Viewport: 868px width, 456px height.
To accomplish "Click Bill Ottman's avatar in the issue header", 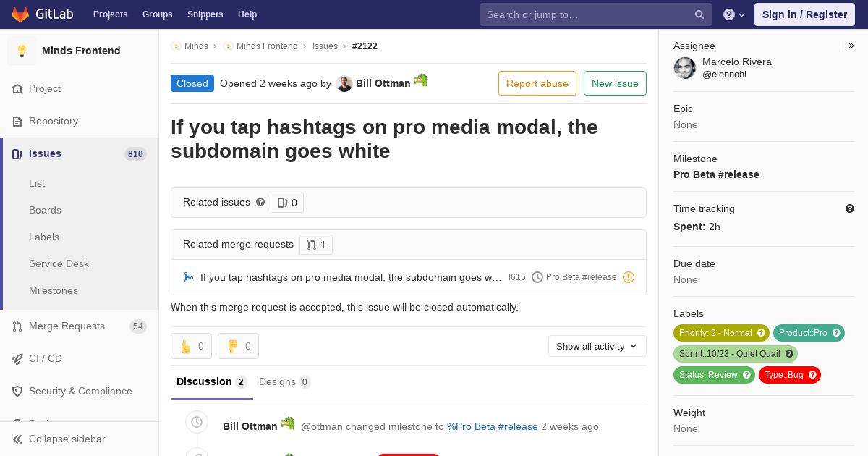I will pyautogui.click(x=344, y=83).
